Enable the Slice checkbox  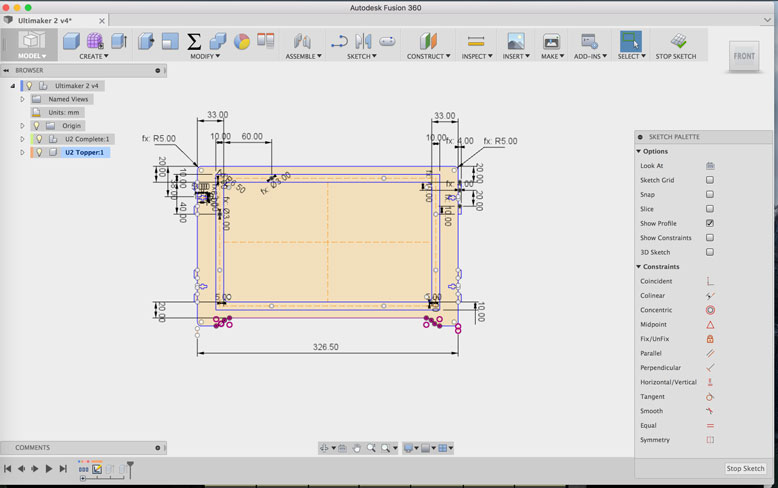pyautogui.click(x=710, y=209)
